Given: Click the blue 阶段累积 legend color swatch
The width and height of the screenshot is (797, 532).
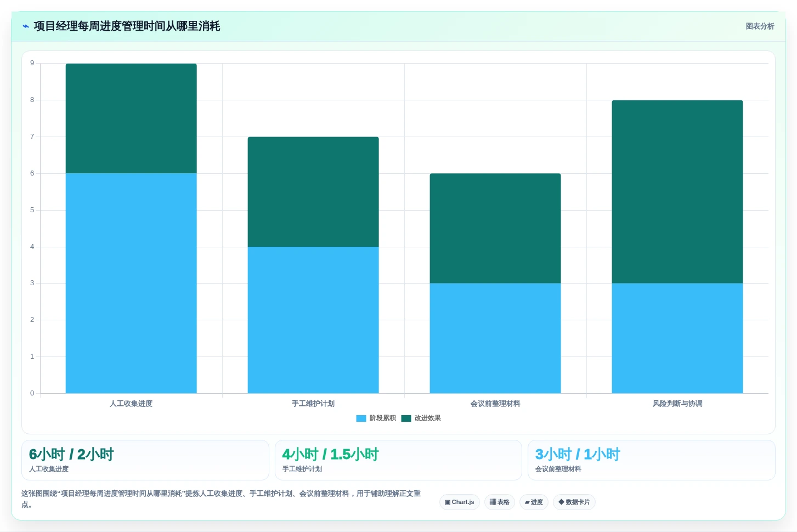Looking at the screenshot, I should pyautogui.click(x=361, y=418).
